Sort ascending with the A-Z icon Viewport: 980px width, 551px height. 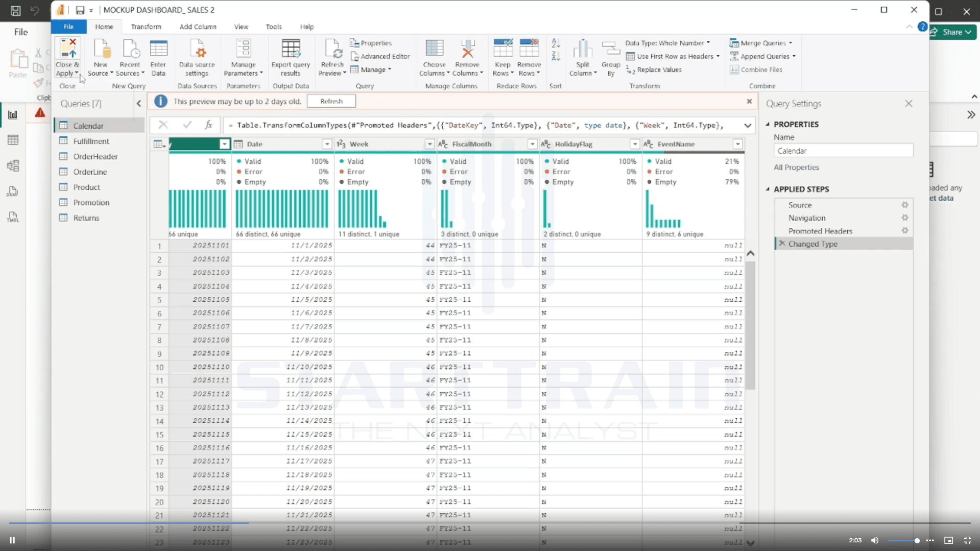556,43
